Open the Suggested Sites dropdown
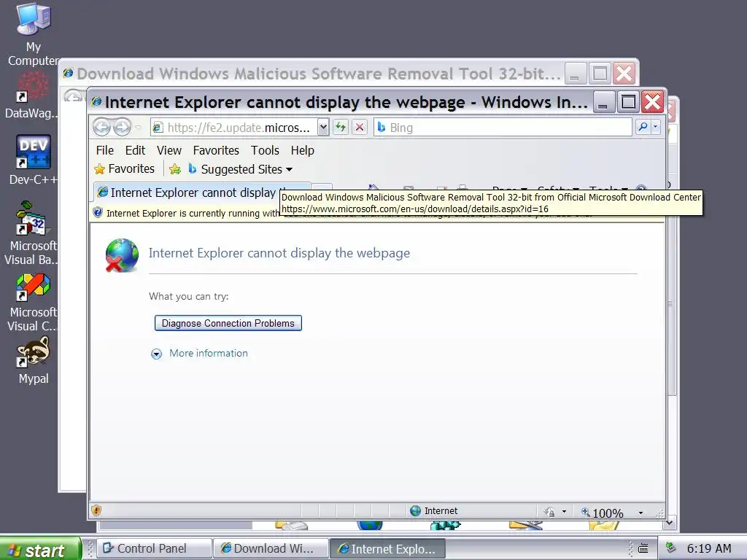Image resolution: width=747 pixels, height=560 pixels. coord(240,169)
